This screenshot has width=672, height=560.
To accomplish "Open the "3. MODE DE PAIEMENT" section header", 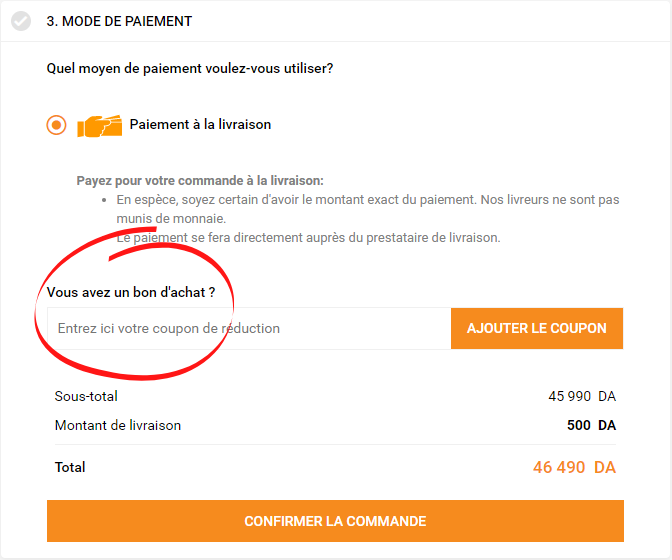I will click(x=119, y=21).
